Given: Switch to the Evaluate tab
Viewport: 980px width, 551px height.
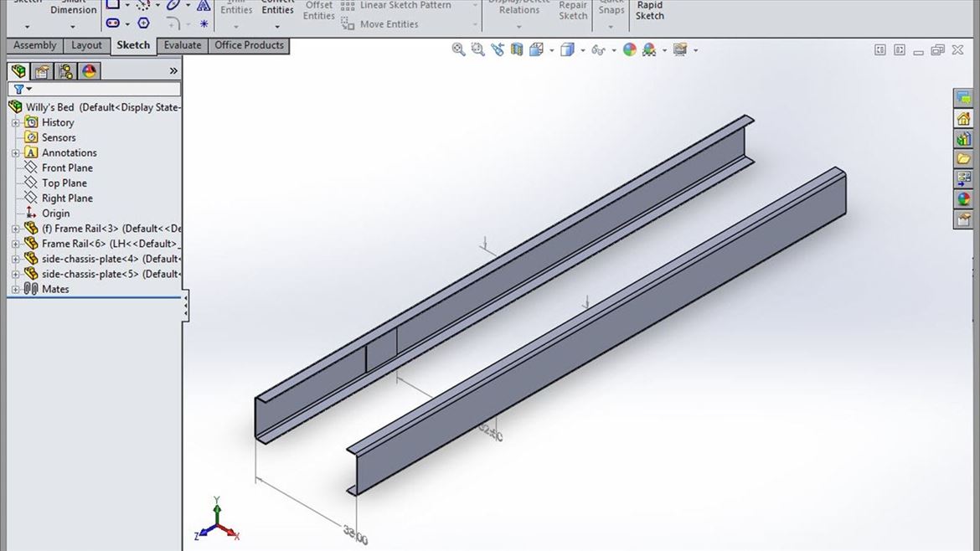Looking at the screenshot, I should pyautogui.click(x=183, y=45).
